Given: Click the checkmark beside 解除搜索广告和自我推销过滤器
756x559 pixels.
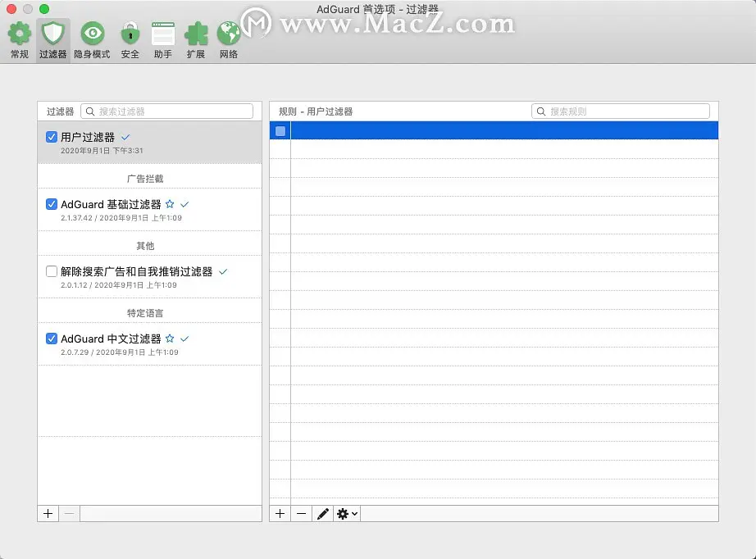Looking at the screenshot, I should (x=223, y=272).
